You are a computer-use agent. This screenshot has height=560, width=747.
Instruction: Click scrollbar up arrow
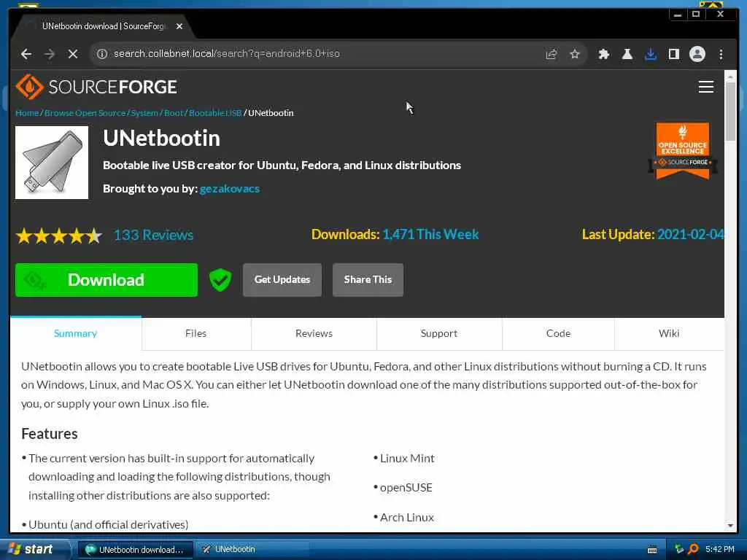[x=730, y=76]
